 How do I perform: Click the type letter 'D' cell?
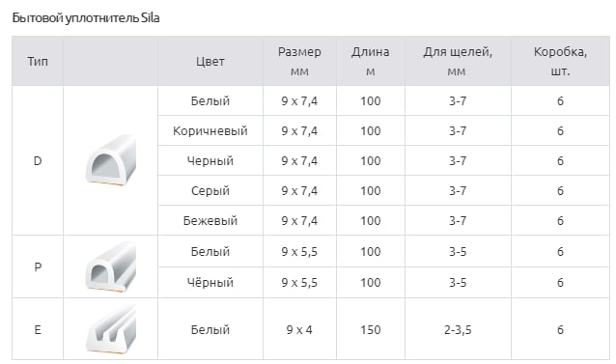click(38, 160)
